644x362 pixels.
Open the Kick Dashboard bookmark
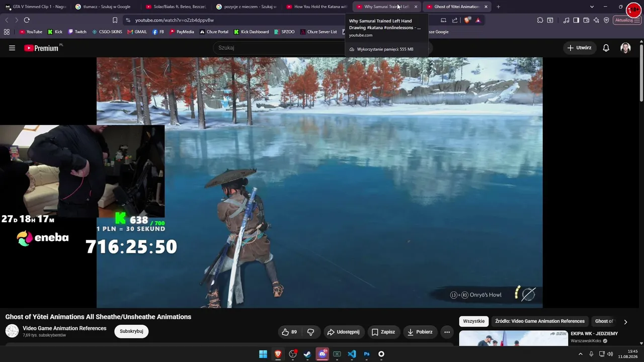click(x=251, y=32)
